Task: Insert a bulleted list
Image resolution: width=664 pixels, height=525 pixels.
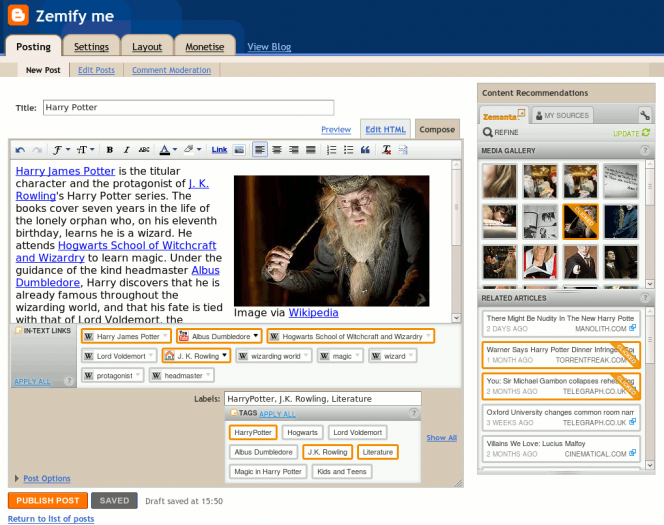Action: pyautogui.click(x=349, y=149)
